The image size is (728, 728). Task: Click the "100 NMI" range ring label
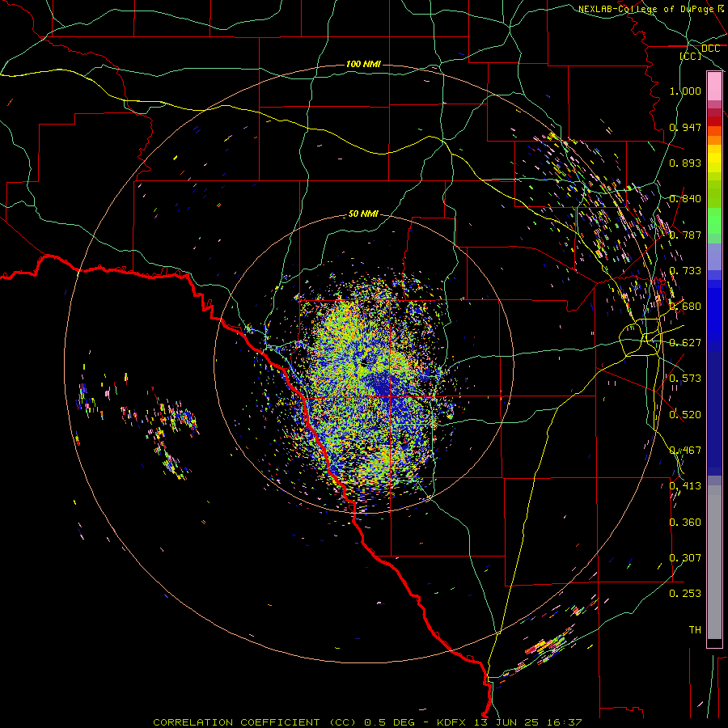tap(363, 64)
